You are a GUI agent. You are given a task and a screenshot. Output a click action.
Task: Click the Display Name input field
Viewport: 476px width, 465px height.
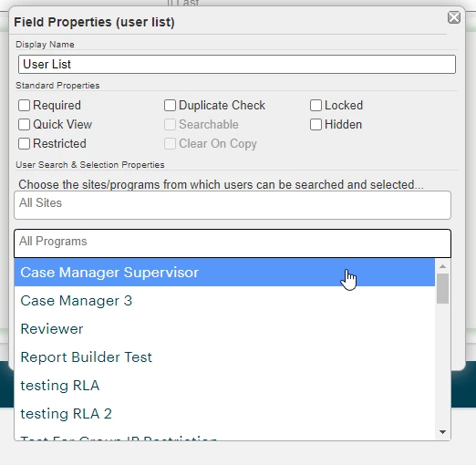coord(237,64)
